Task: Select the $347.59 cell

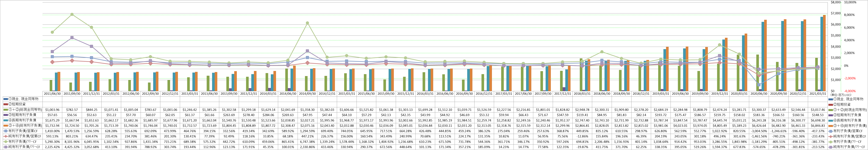Action: point(563,115)
